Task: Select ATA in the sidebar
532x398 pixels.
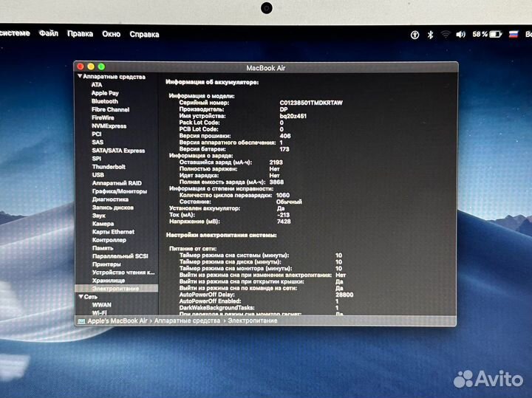Action: point(97,85)
